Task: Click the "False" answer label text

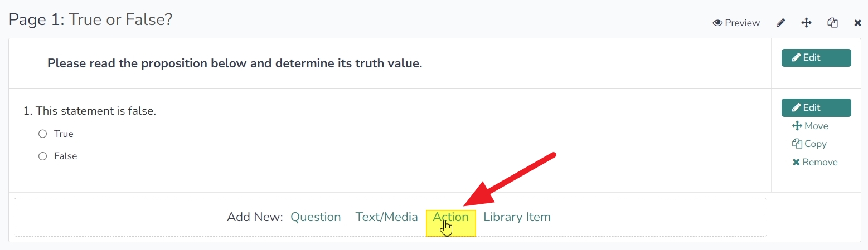Action: coord(65,156)
